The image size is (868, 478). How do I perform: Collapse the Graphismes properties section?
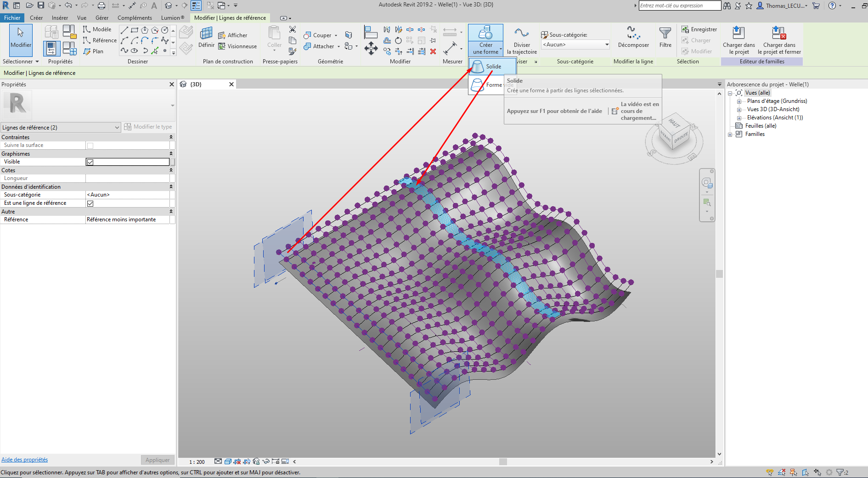(171, 154)
